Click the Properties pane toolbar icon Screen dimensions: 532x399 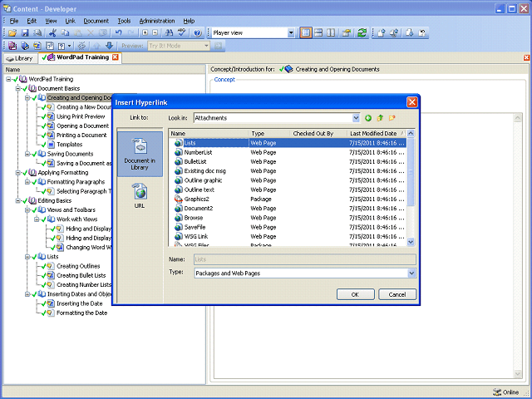coord(346,33)
